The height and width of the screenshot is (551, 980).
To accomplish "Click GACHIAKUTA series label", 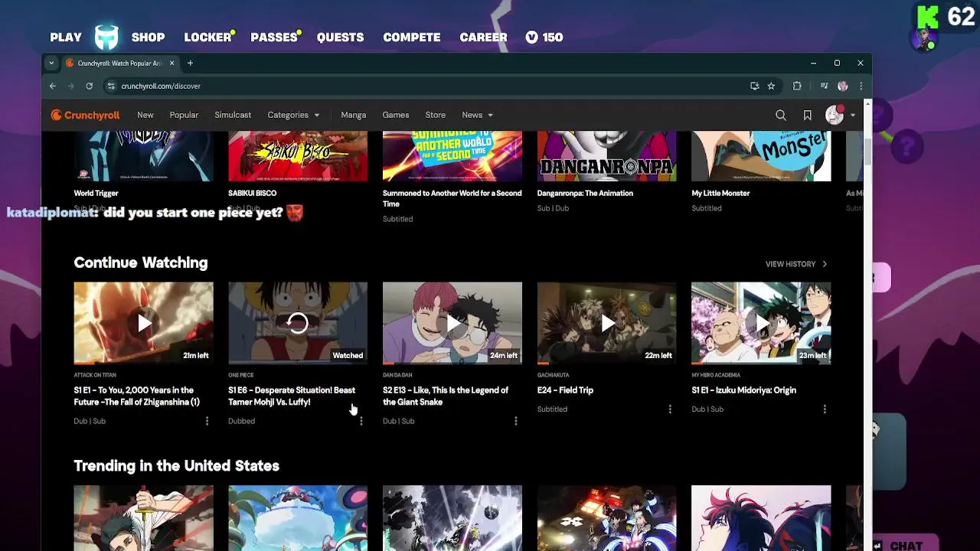I will [x=552, y=375].
